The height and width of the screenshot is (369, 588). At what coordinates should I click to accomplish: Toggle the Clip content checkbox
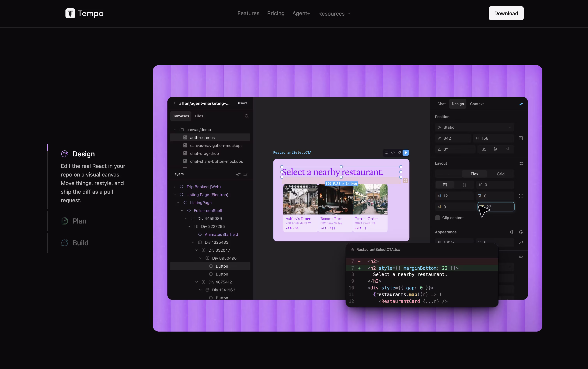click(x=437, y=218)
